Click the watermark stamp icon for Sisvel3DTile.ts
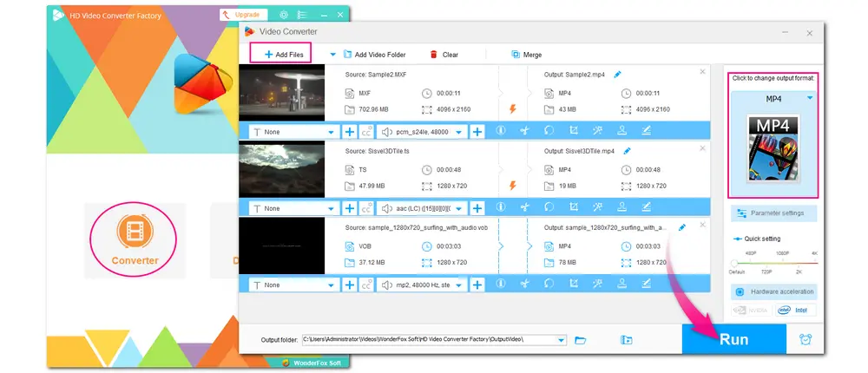868x373 pixels. [x=621, y=208]
